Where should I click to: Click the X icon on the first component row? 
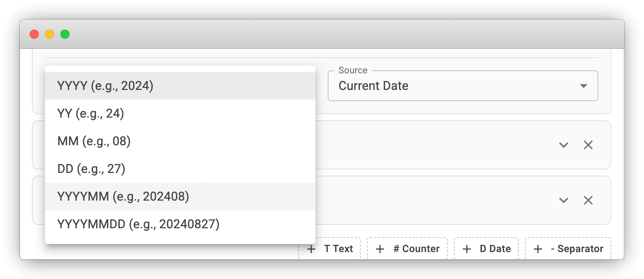click(588, 145)
